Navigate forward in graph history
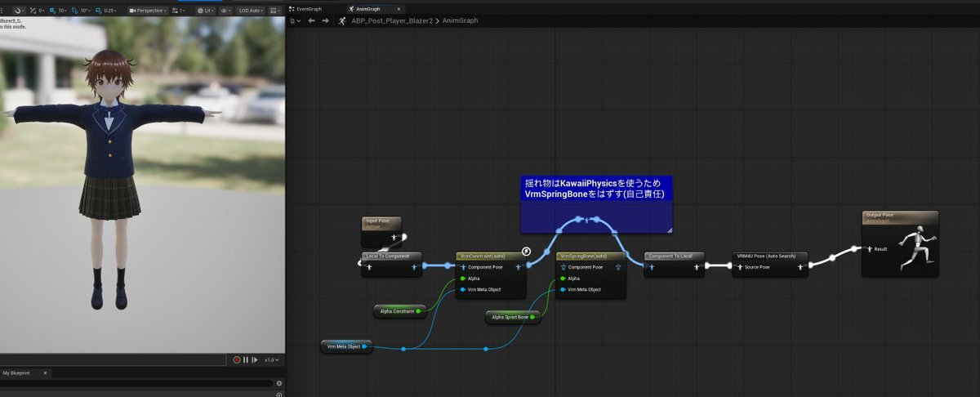 (x=324, y=20)
